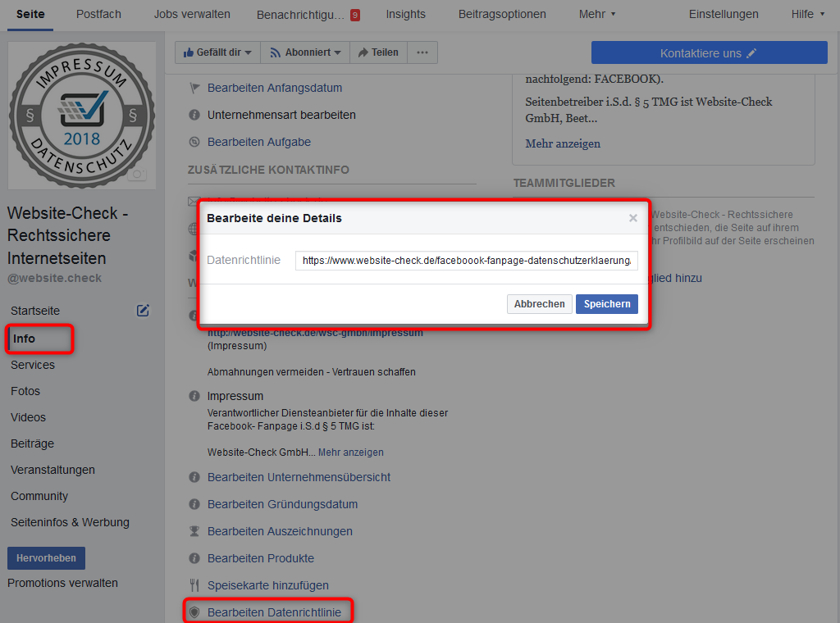Open Einstellungen in the top bar
840x623 pixels.
tap(724, 15)
